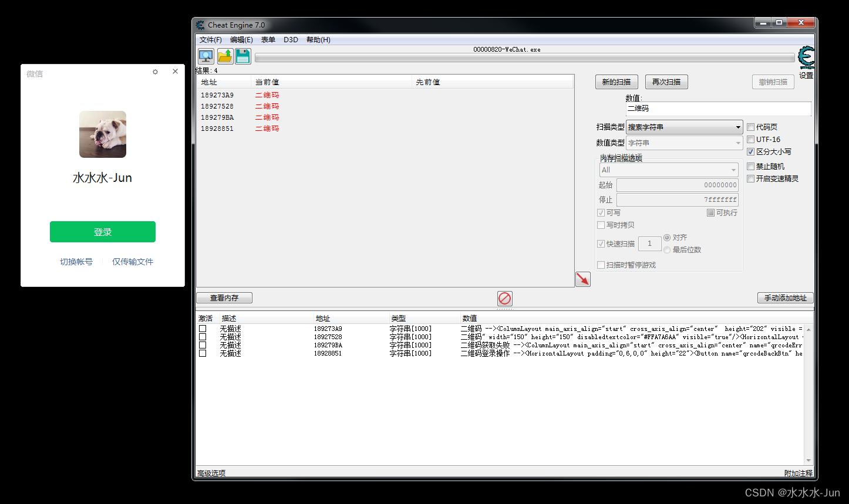
Task: Enable 开启变速精灵 checkbox
Action: point(750,179)
